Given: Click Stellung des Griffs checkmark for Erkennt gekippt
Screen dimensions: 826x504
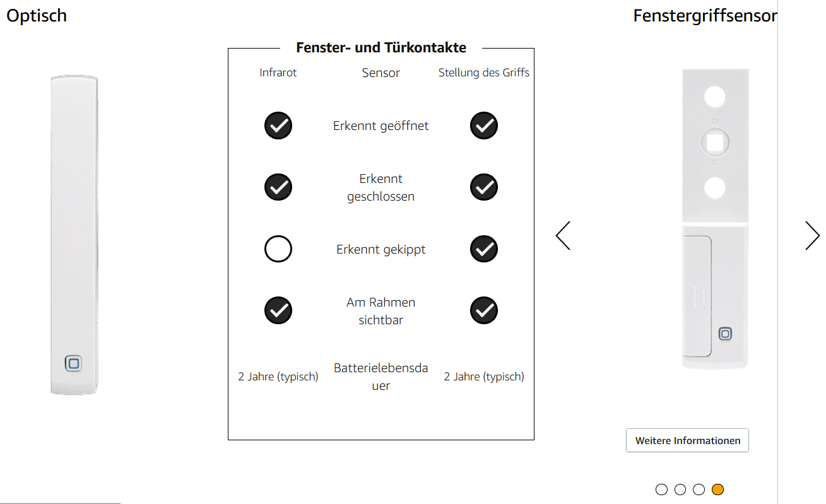Looking at the screenshot, I should (484, 249).
